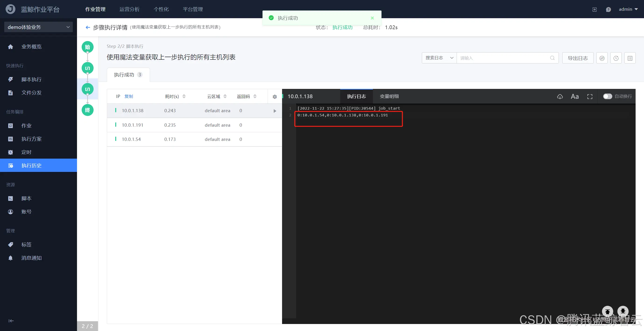Open the global variables settings icon near 导出日志
Image resolution: width=644 pixels, height=331 pixels.
(602, 58)
